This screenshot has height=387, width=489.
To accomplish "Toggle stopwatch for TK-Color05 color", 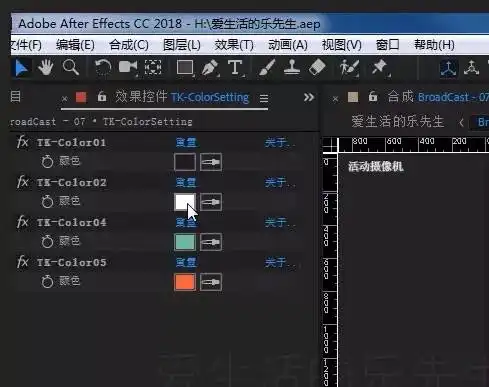I will point(47,281).
